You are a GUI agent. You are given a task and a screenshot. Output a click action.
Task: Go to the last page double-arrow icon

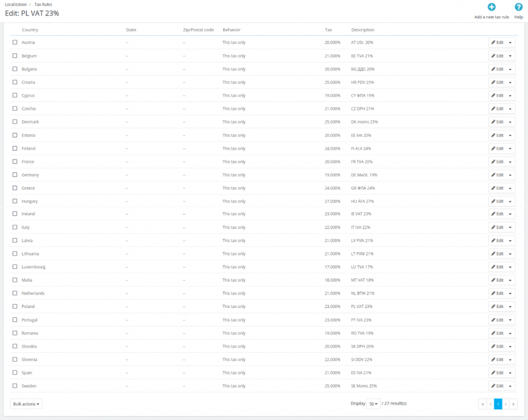tap(513, 404)
